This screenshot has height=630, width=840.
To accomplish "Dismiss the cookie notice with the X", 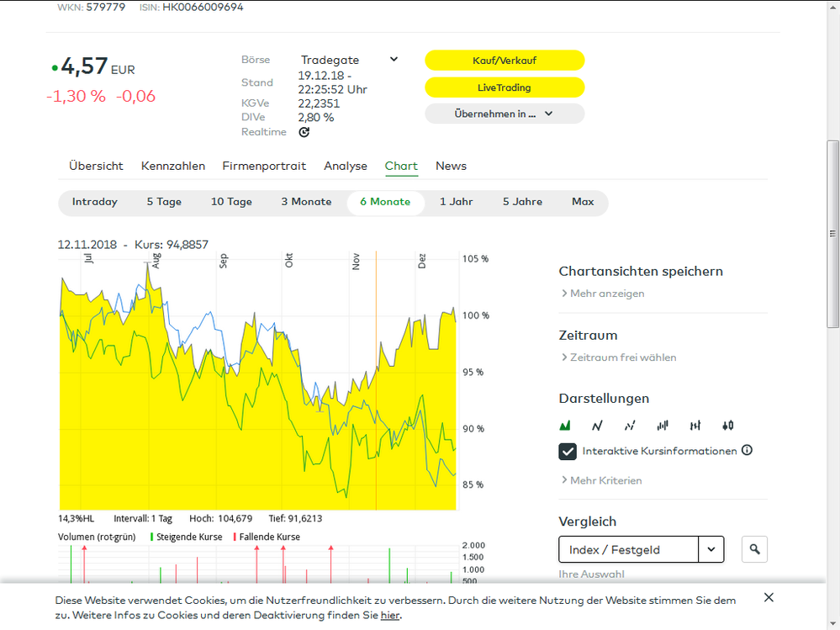I will (769, 597).
